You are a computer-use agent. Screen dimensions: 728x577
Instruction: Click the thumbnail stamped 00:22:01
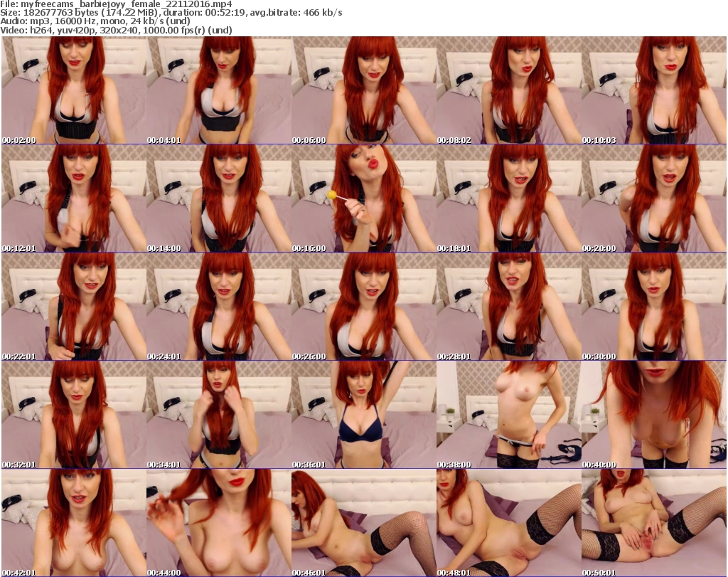(74, 307)
